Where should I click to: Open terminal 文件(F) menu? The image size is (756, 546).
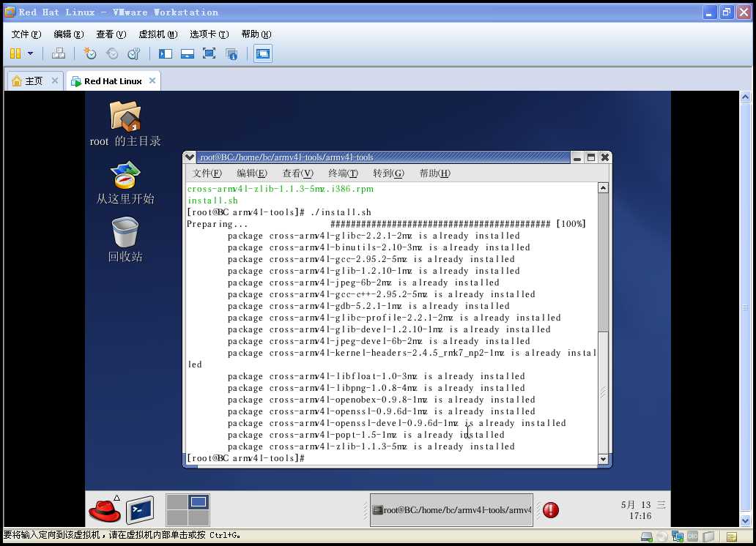pyautogui.click(x=207, y=173)
